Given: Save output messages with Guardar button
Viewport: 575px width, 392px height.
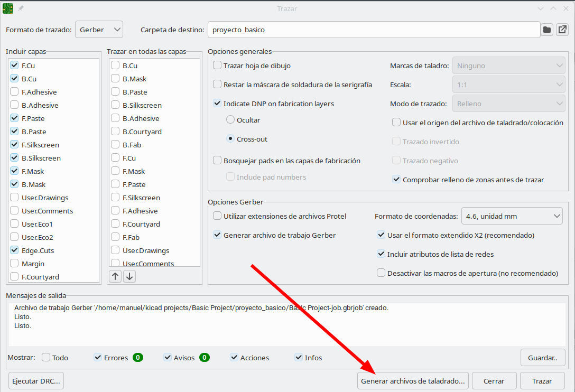Looking at the screenshot, I should [x=542, y=358].
